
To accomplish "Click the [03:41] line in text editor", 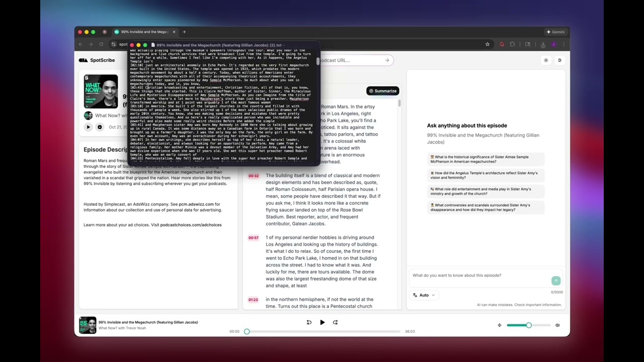I will tap(221, 125).
